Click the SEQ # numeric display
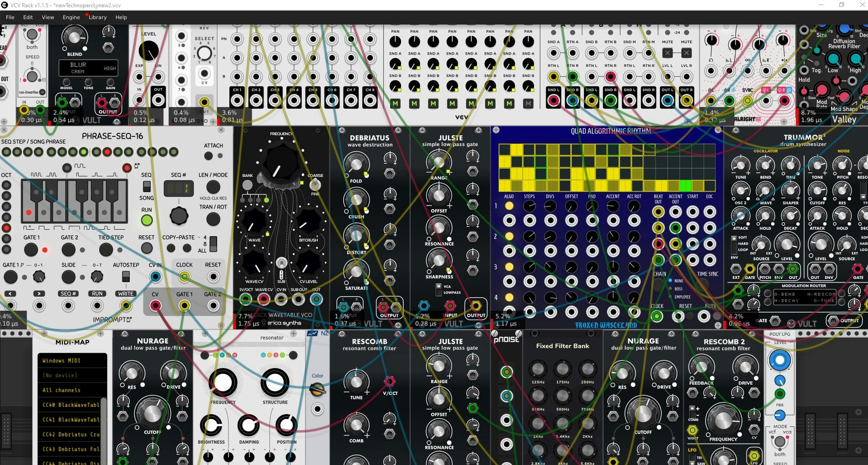Screen dimensions: 868x465 pyautogui.click(x=178, y=188)
